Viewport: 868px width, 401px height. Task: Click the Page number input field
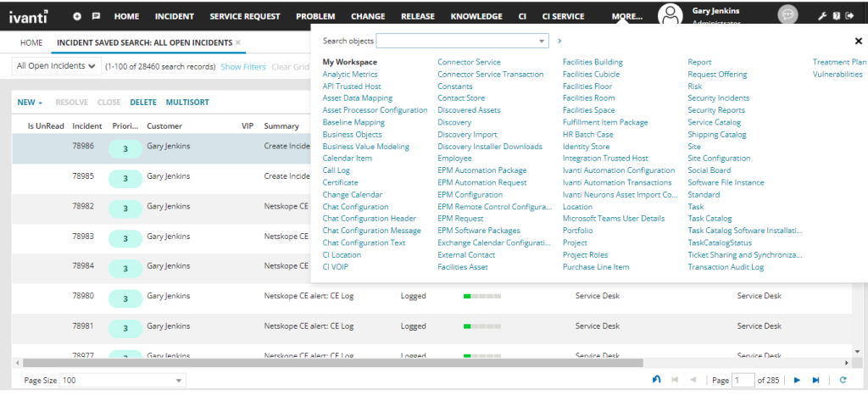click(x=743, y=381)
